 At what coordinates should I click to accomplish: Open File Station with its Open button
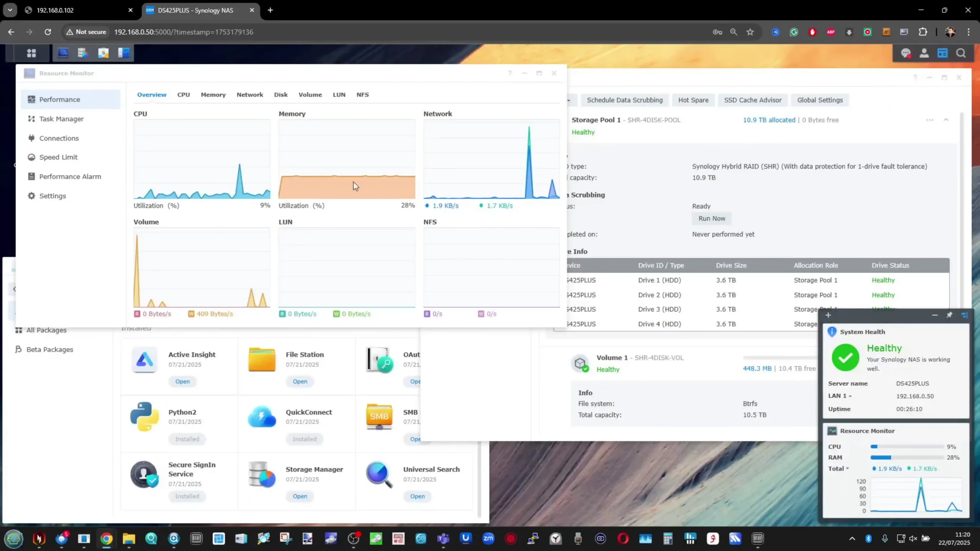click(300, 381)
